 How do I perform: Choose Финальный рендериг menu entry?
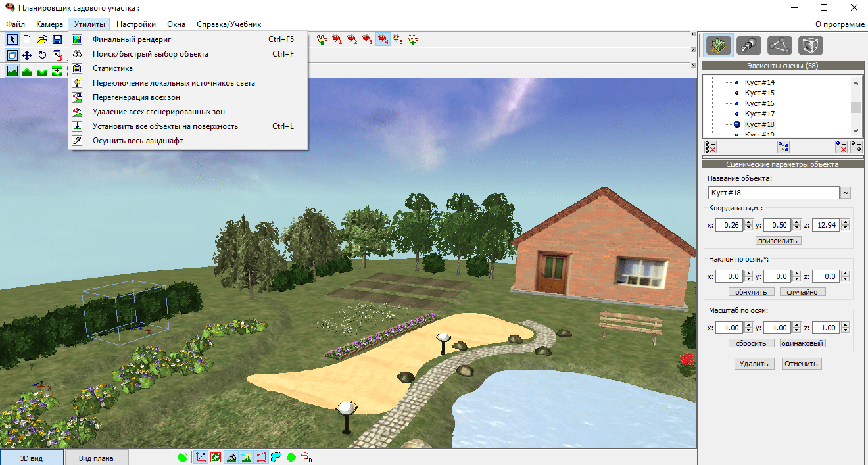187,39
